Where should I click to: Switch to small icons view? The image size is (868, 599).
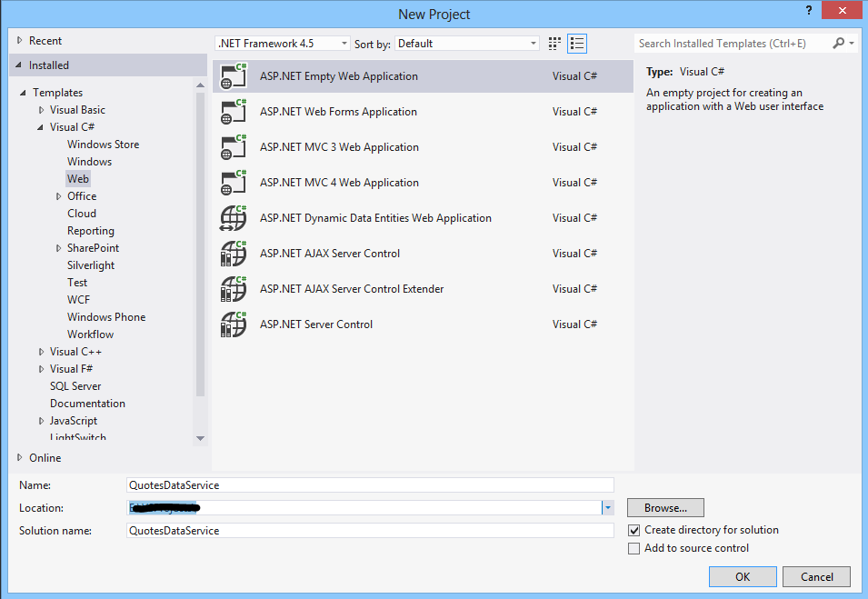554,44
